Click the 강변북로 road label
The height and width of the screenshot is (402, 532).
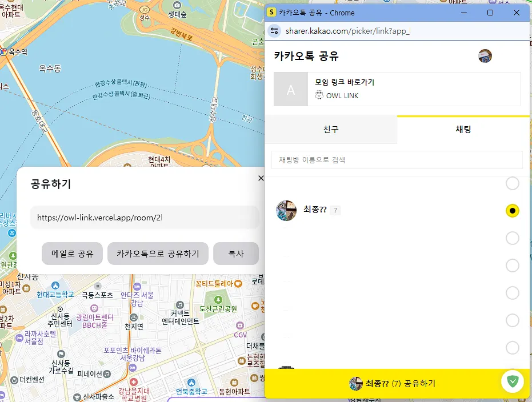181,34
